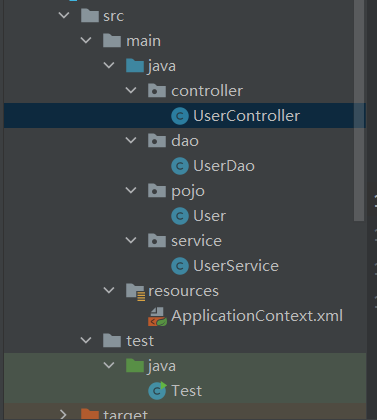Click the blue java source root folder icon
Image resolution: width=377 pixels, height=420 pixels.
point(135,65)
